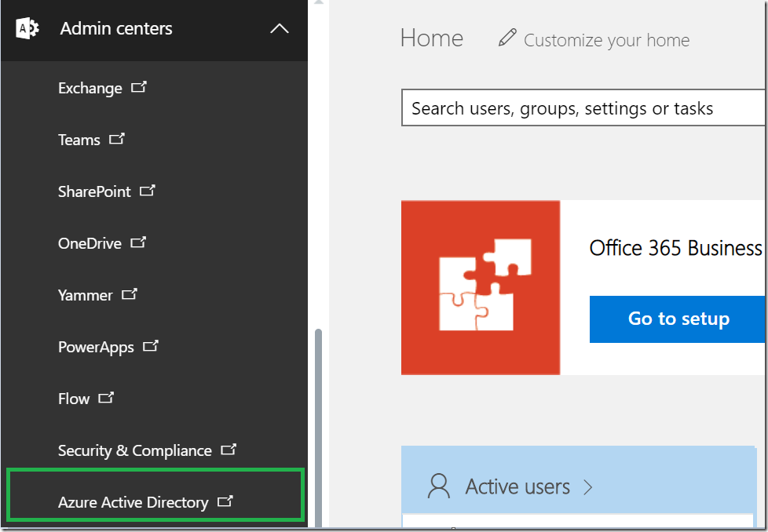Open the Active users card
This screenshot has height=532, width=768.
coord(517,487)
